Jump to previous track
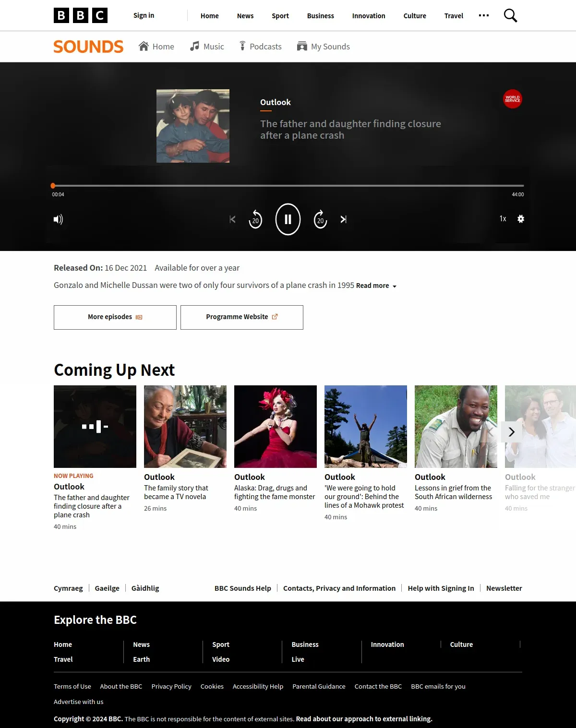The width and height of the screenshot is (576, 728). [232, 219]
